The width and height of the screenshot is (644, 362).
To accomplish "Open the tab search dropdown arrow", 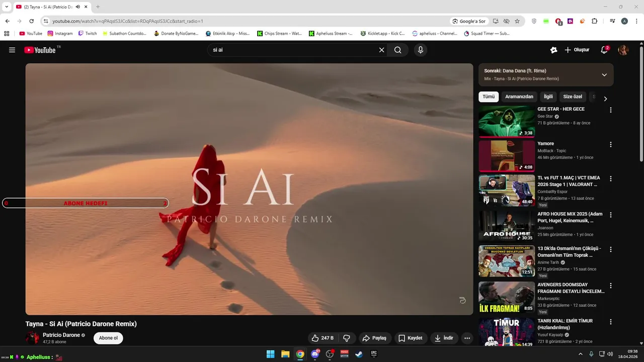I will click(7, 7).
